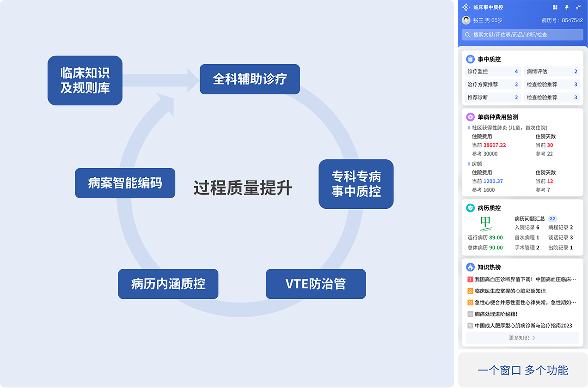Screen dimensions: 588x388
Task: Click the 事中质控 clipboard icon
Action: [x=470, y=59]
